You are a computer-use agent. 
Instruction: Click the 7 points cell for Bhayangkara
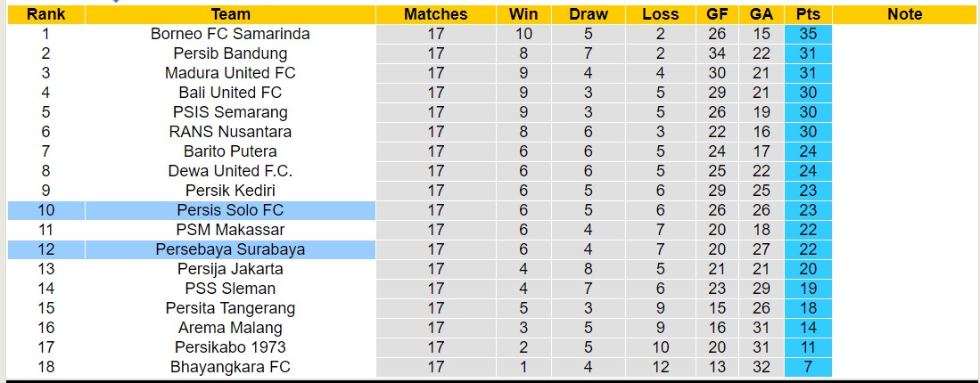click(x=809, y=367)
